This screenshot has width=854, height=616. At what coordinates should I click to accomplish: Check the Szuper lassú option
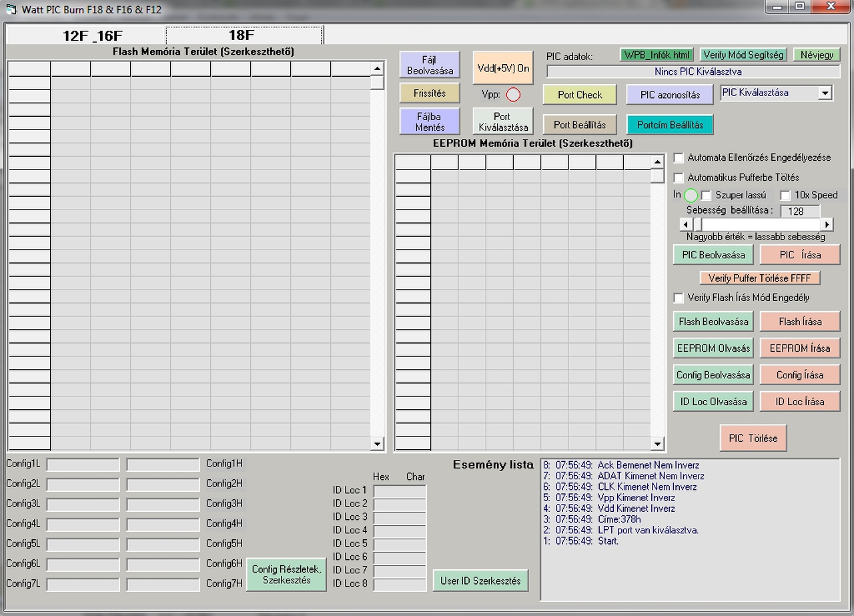pyautogui.click(x=706, y=196)
